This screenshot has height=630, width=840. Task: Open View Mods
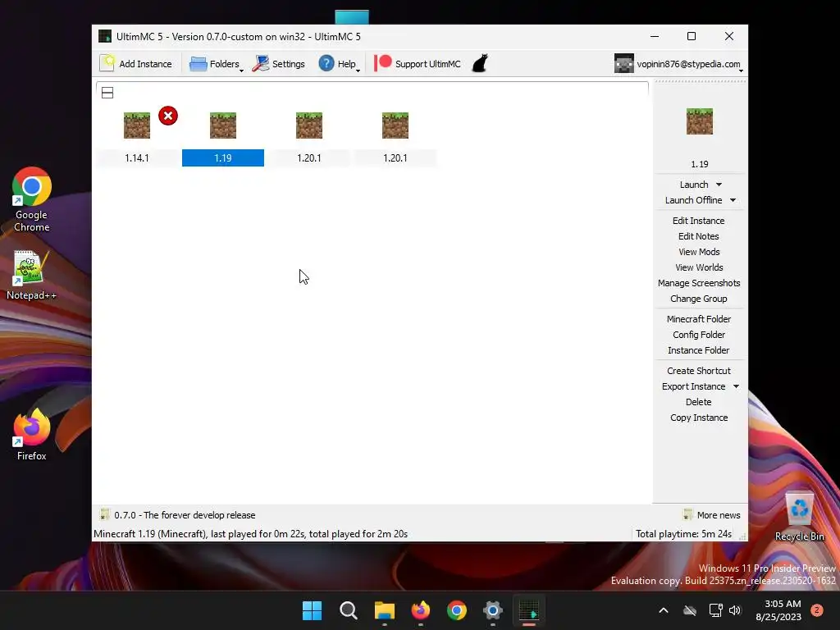699,252
